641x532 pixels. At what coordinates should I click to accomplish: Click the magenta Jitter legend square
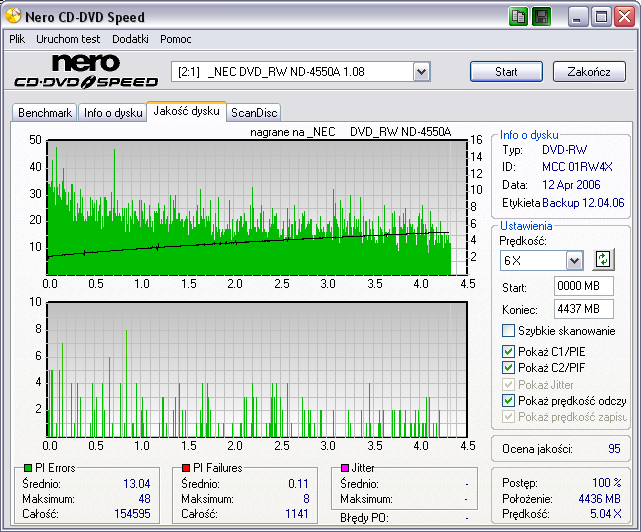(x=345, y=468)
